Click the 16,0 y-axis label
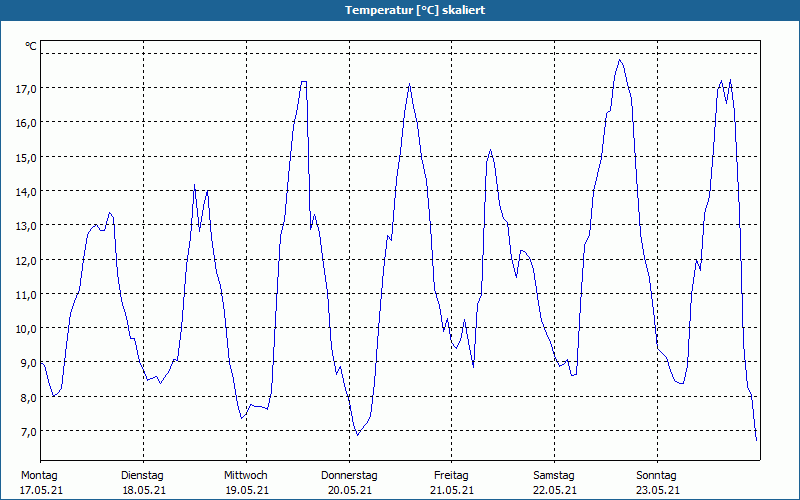The image size is (800, 500). (x=27, y=123)
